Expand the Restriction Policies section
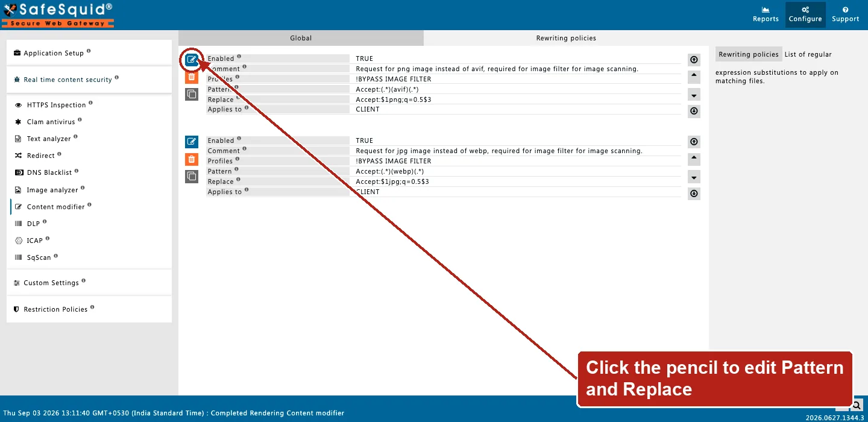 tap(89, 309)
